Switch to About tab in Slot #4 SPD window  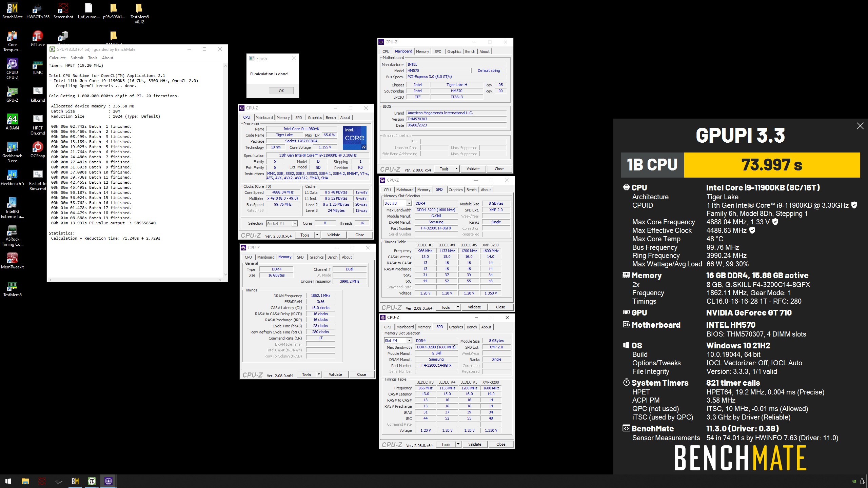(486, 327)
